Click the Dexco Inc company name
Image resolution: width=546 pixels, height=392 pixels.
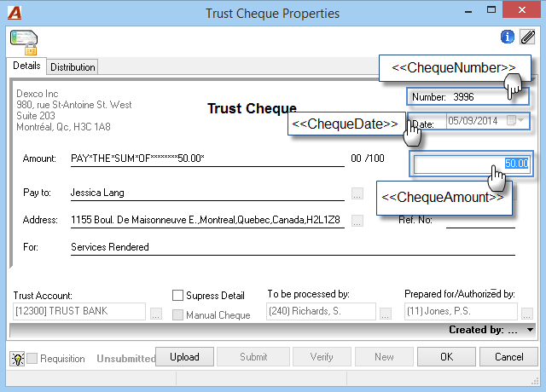tap(38, 94)
